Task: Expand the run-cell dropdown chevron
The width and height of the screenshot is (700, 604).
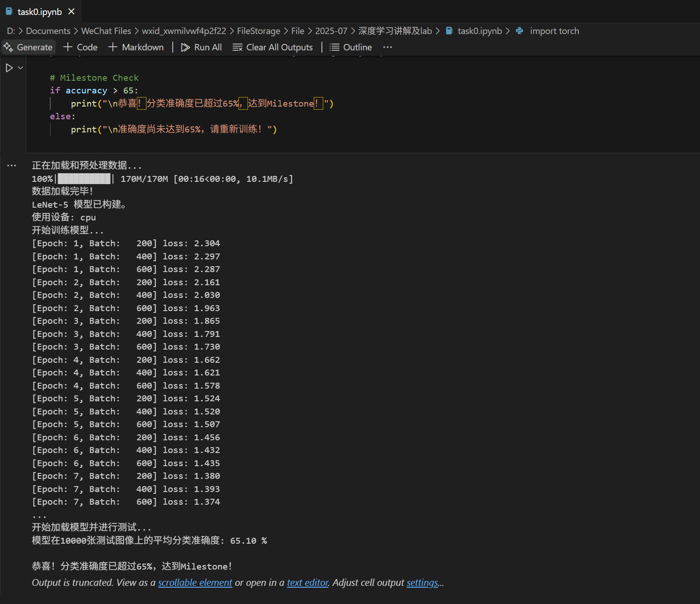Action: coord(20,68)
